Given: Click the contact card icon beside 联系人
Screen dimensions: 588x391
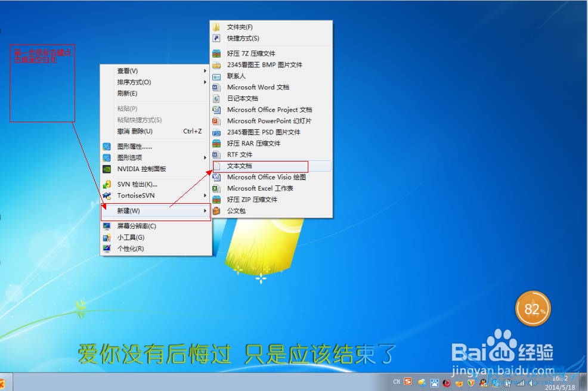Looking at the screenshot, I should (x=216, y=76).
